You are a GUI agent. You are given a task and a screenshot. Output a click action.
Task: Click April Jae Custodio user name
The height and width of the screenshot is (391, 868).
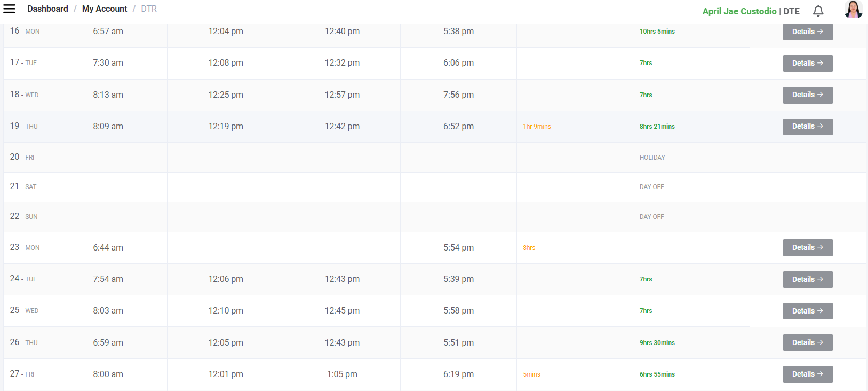[739, 11]
